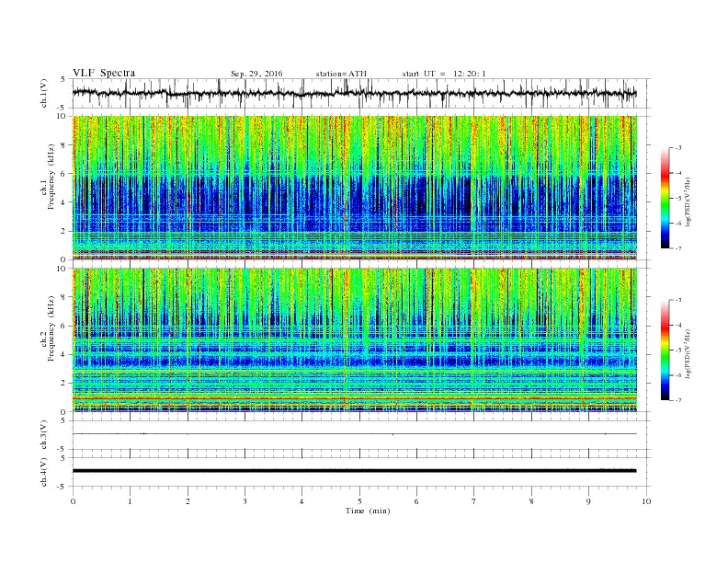Click the "6" kHz tick on ch.1 spectrogram
728x563 pixels.
tap(64, 173)
